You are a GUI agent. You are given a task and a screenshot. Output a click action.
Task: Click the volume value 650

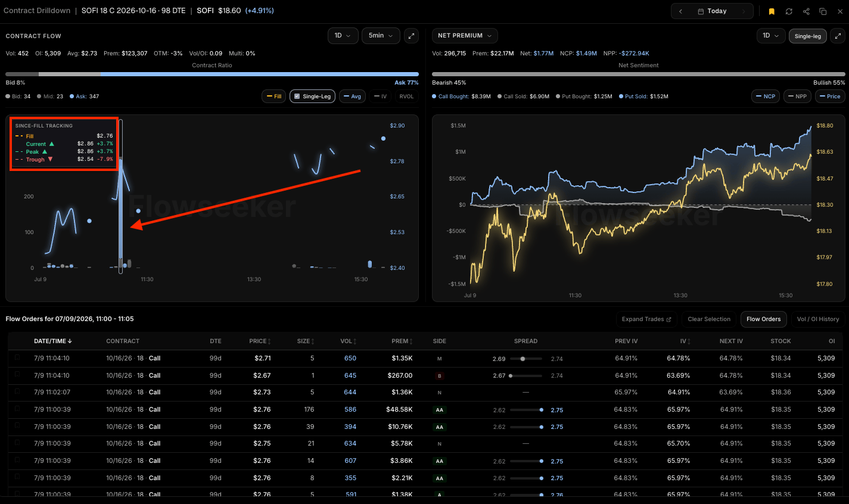click(350, 359)
